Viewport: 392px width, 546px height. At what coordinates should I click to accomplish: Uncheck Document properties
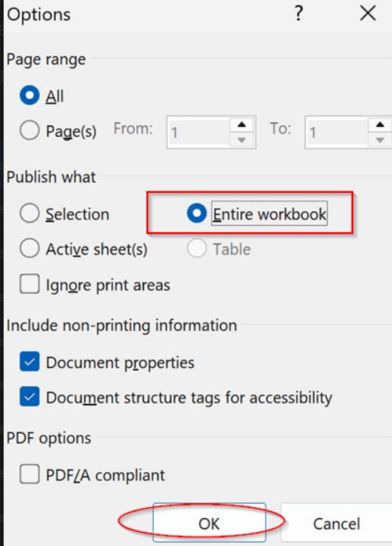coord(29,363)
